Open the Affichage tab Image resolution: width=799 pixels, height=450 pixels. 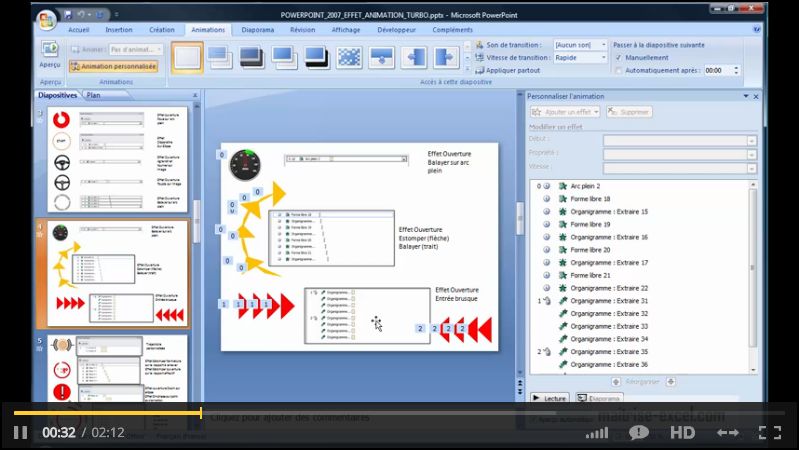(345, 30)
